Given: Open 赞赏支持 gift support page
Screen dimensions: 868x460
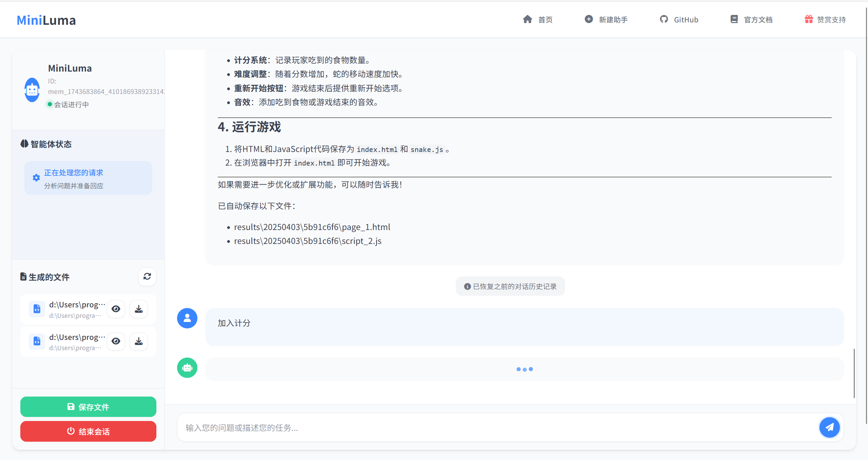Looking at the screenshot, I should click(825, 20).
